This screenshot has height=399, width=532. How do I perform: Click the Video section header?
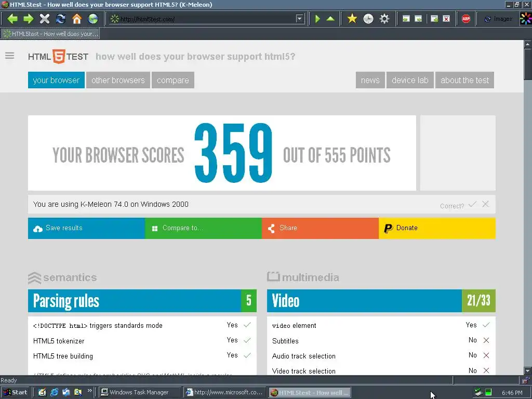[x=381, y=301]
